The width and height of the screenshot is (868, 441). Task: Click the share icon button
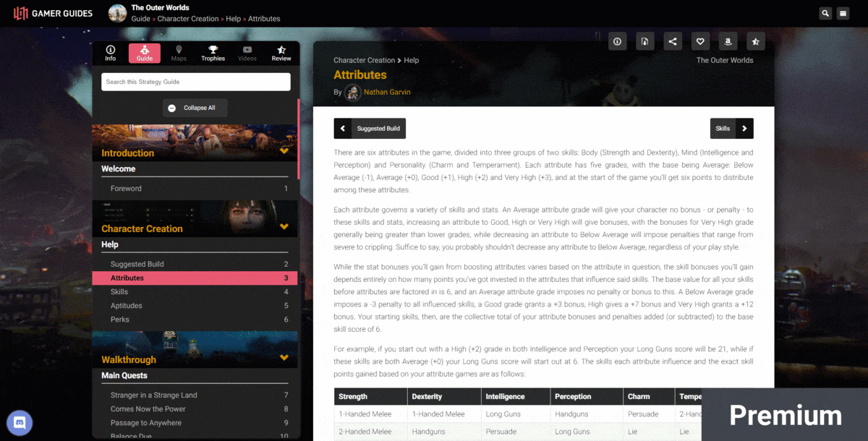(x=673, y=41)
